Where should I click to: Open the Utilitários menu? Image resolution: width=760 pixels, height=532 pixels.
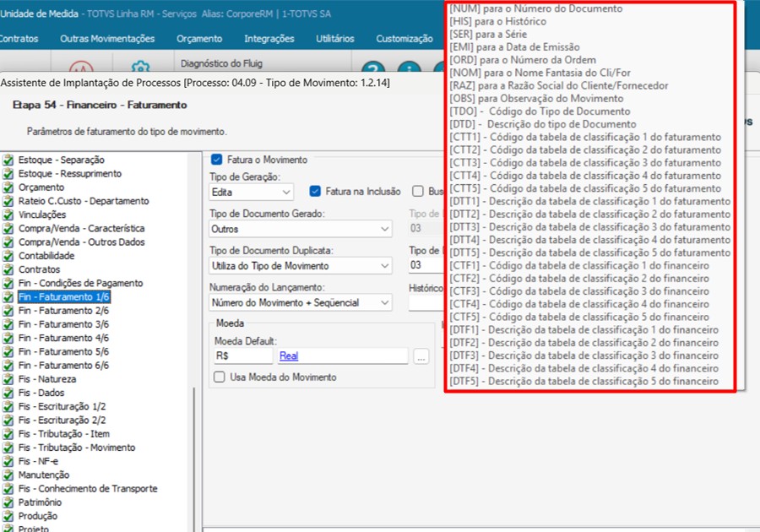pyautogui.click(x=335, y=39)
